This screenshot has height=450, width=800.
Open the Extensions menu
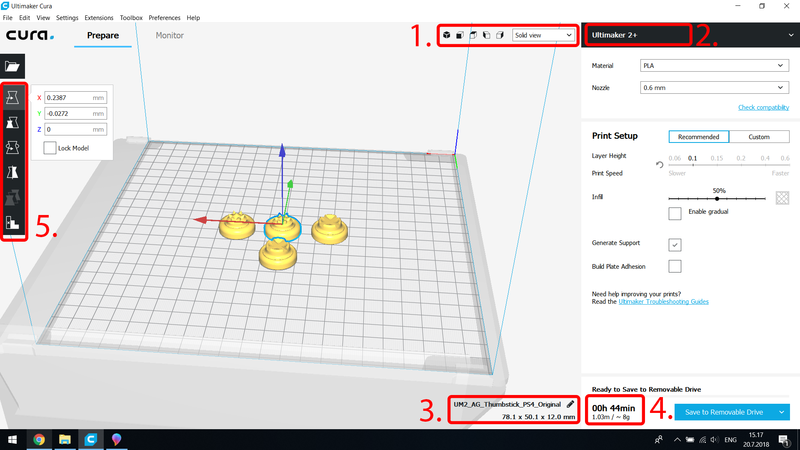coord(99,17)
